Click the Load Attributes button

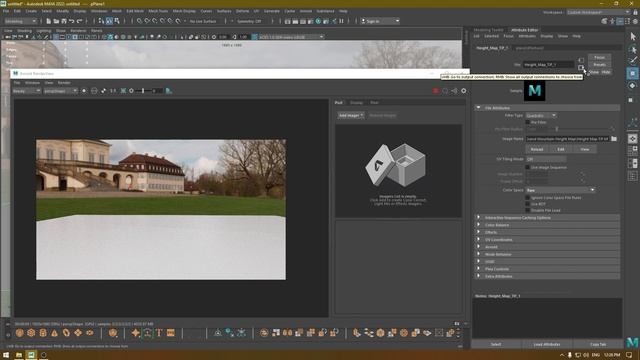point(547,344)
